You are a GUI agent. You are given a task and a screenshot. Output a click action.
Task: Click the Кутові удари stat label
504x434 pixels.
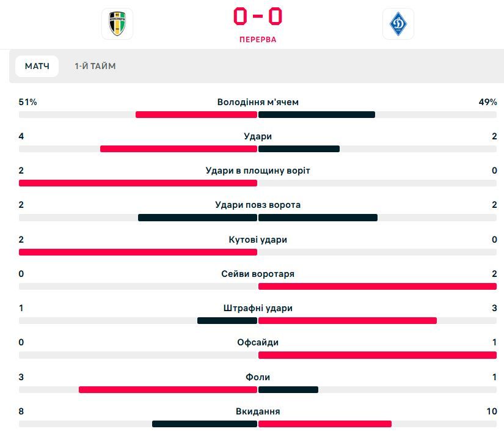(258, 240)
